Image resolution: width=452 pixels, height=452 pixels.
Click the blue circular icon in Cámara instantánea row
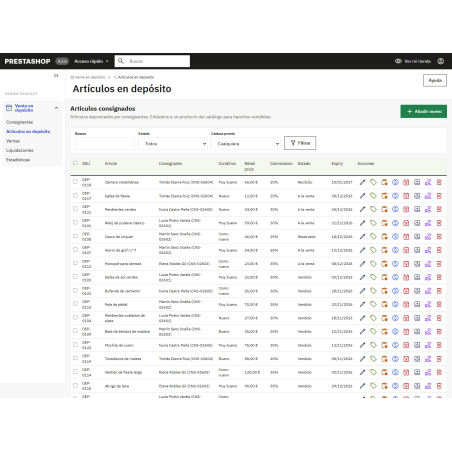point(395,182)
